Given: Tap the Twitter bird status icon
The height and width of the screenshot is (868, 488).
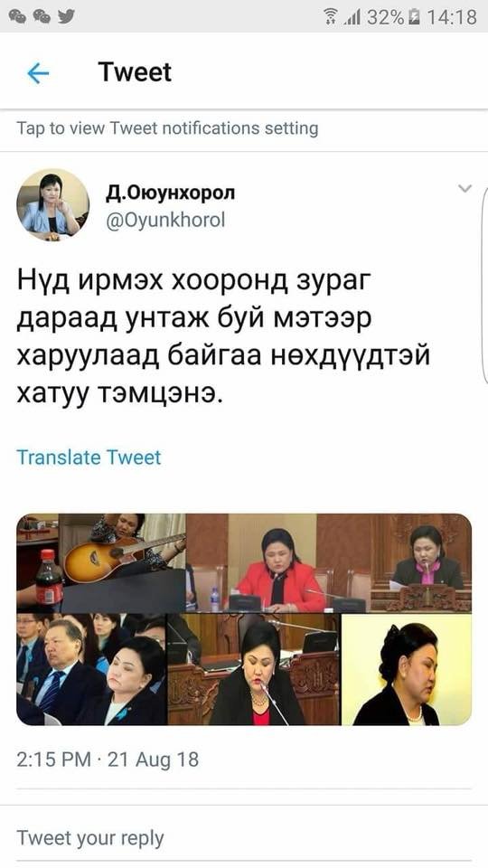Looking at the screenshot, I should [x=66, y=16].
